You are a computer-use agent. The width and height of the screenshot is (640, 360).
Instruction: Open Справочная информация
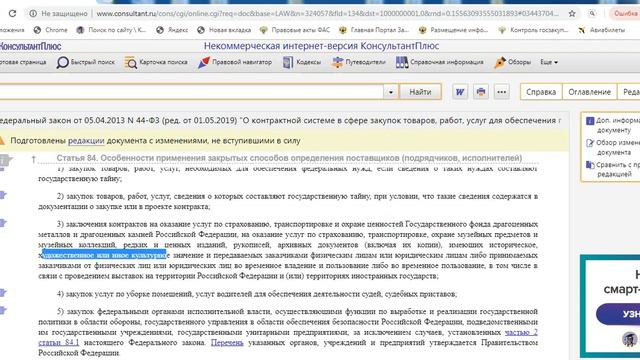pyautogui.click(x=440, y=62)
